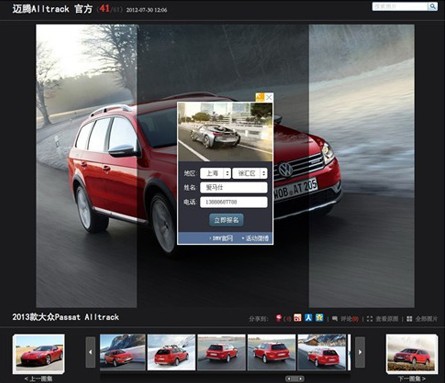Open the 活动微博 link in popup

pyautogui.click(x=256, y=238)
